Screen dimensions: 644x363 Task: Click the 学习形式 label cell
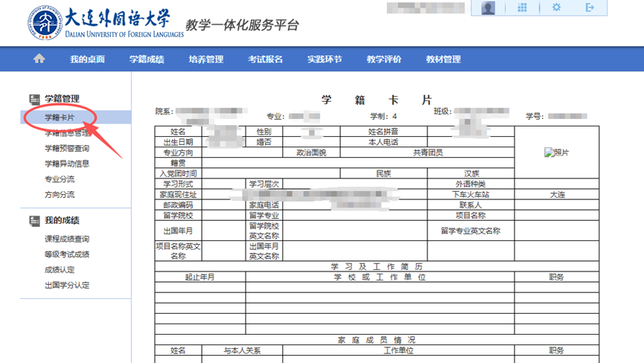coord(178,184)
